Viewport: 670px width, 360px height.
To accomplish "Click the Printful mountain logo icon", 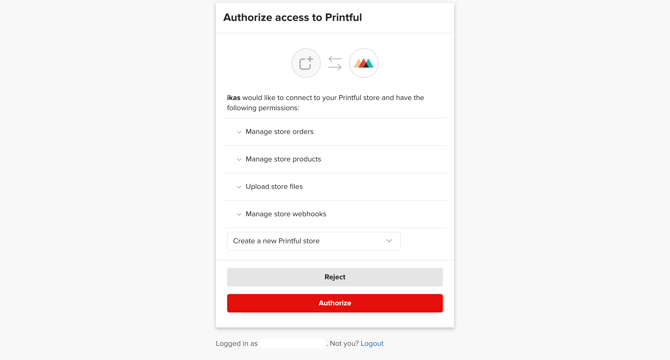I will (364, 63).
